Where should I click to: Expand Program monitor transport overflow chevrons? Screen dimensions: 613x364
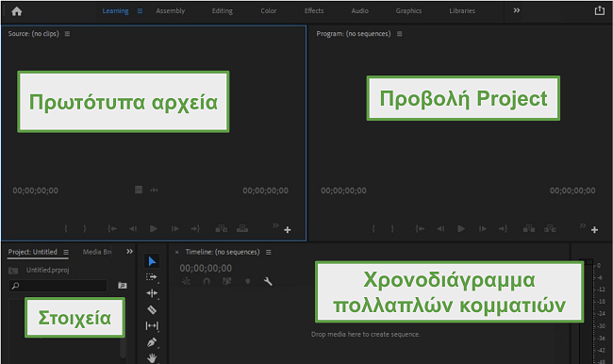point(583,225)
